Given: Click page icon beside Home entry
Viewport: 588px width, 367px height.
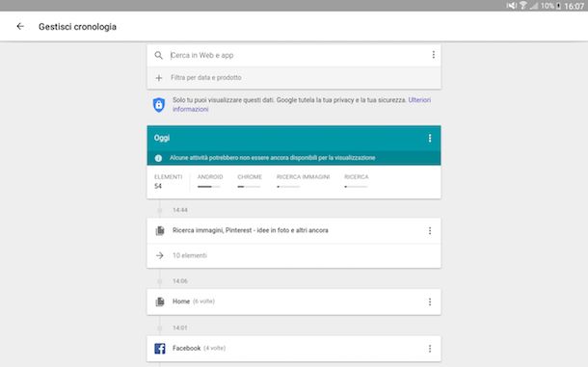Looking at the screenshot, I should click(x=160, y=301).
